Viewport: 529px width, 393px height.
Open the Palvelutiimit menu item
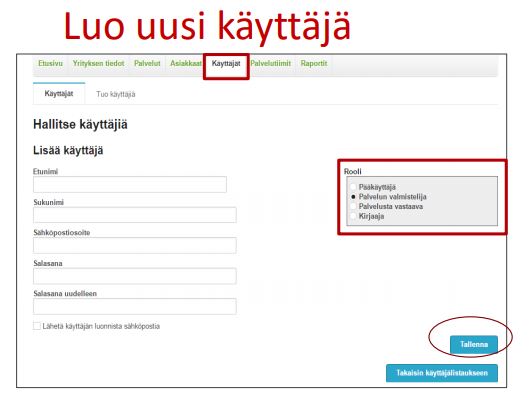(271, 63)
